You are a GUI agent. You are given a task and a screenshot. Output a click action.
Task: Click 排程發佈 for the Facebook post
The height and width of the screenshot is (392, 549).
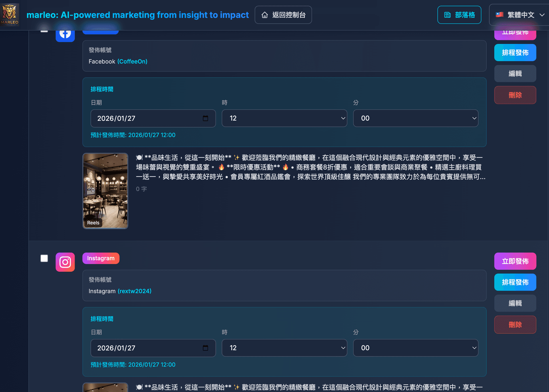point(515,53)
